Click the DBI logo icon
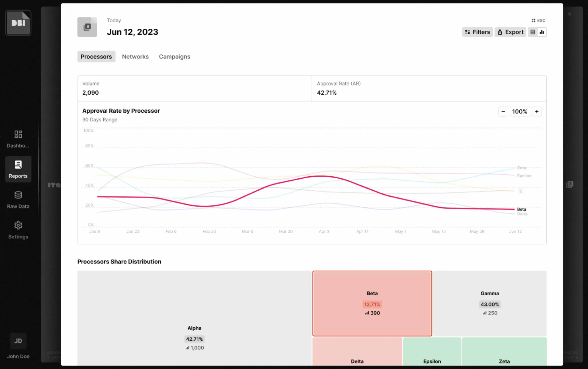The image size is (588, 369). [18, 23]
